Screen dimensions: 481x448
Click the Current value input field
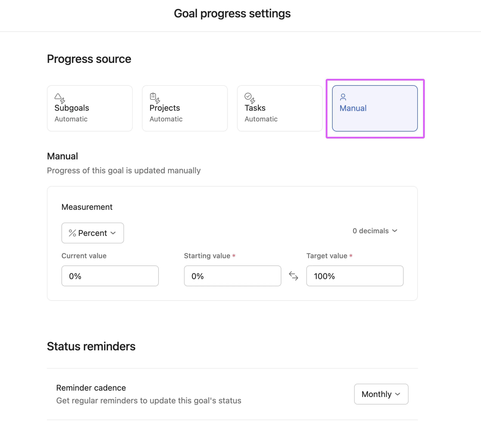click(110, 276)
